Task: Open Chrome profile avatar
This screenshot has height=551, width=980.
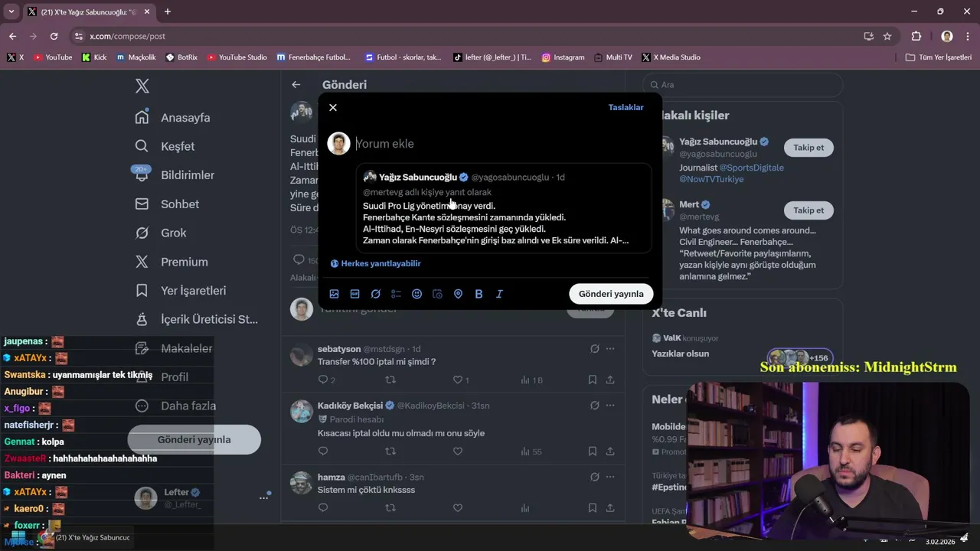Action: click(946, 36)
